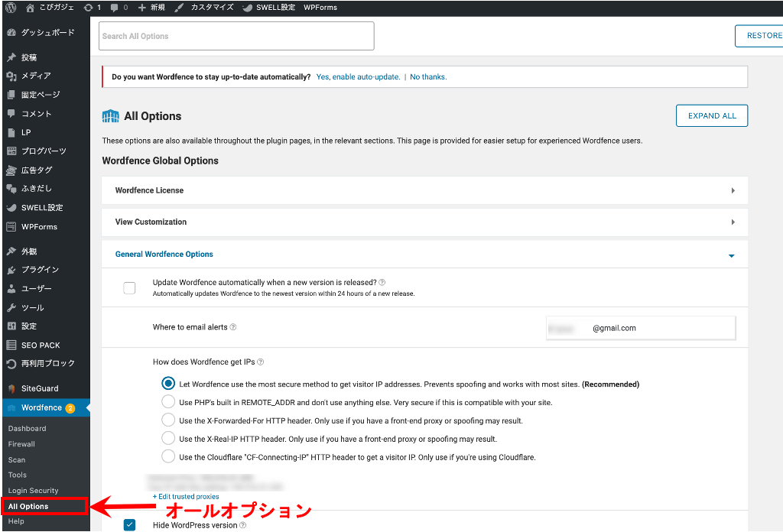The height and width of the screenshot is (532, 783).
Task: Click 'Yes, enable auto-update.' link
Action: pos(358,77)
